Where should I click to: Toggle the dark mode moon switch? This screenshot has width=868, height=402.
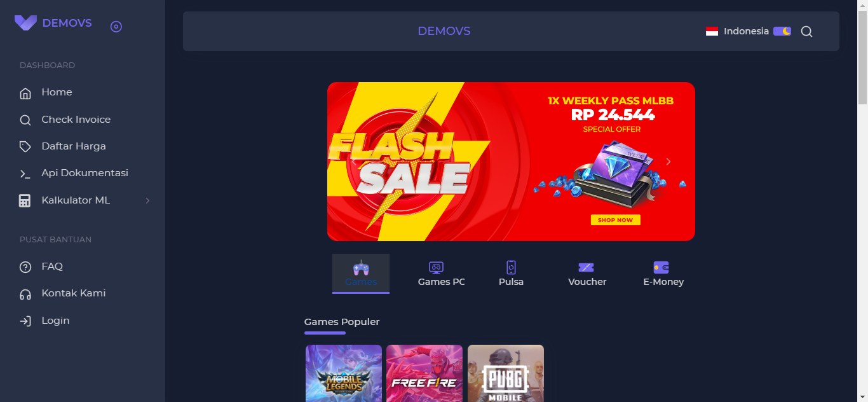tap(782, 31)
